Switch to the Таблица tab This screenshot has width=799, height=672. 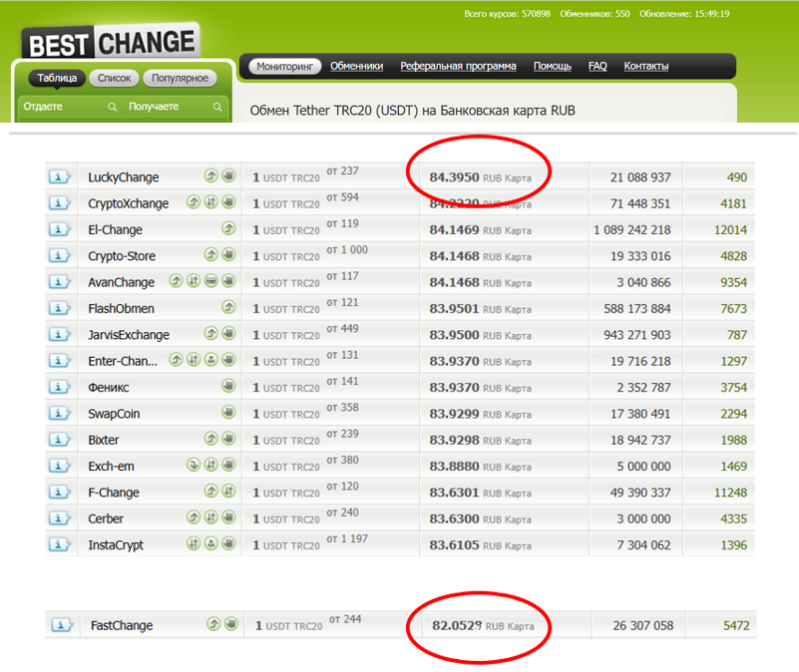click(57, 78)
